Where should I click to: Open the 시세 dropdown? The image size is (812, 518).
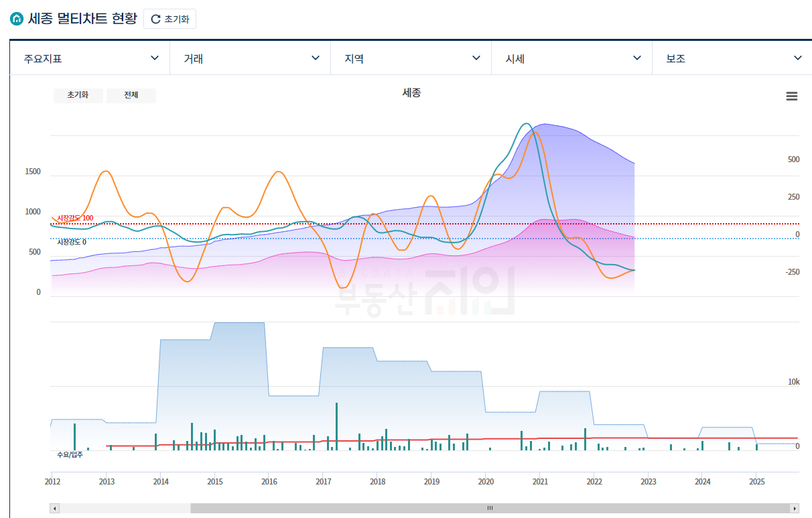[572, 58]
